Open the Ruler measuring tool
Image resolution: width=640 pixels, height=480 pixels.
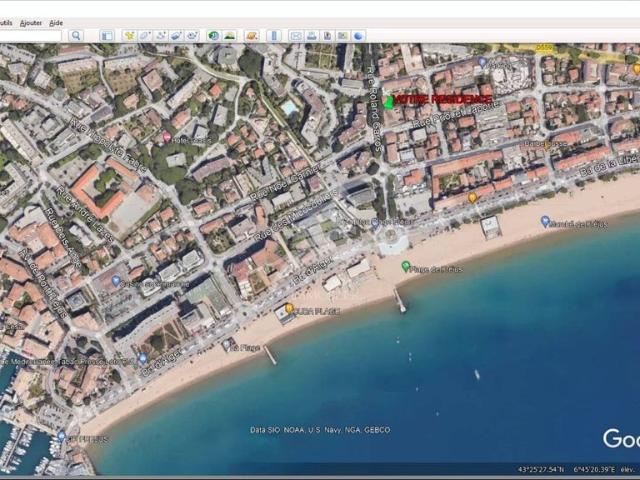pyautogui.click(x=274, y=36)
